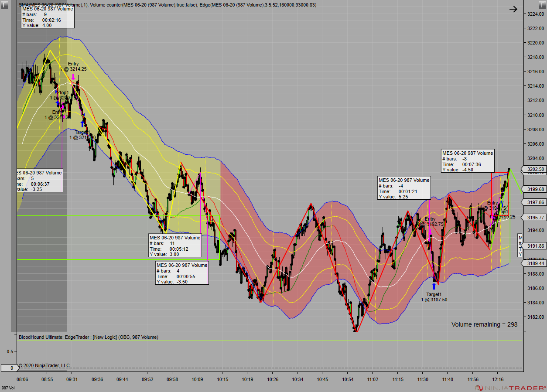Click the 3224.00 price axis label
The image size is (547, 392).
pos(536,14)
